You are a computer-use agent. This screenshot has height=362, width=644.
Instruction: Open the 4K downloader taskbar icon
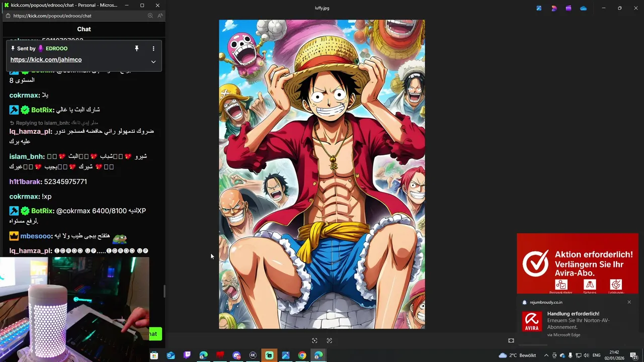tap(253, 355)
